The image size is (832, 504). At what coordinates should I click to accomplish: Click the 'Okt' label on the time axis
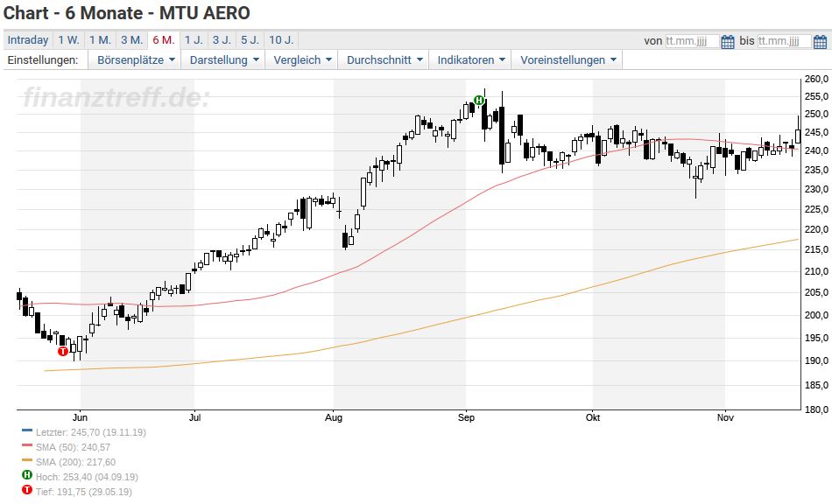point(593,417)
